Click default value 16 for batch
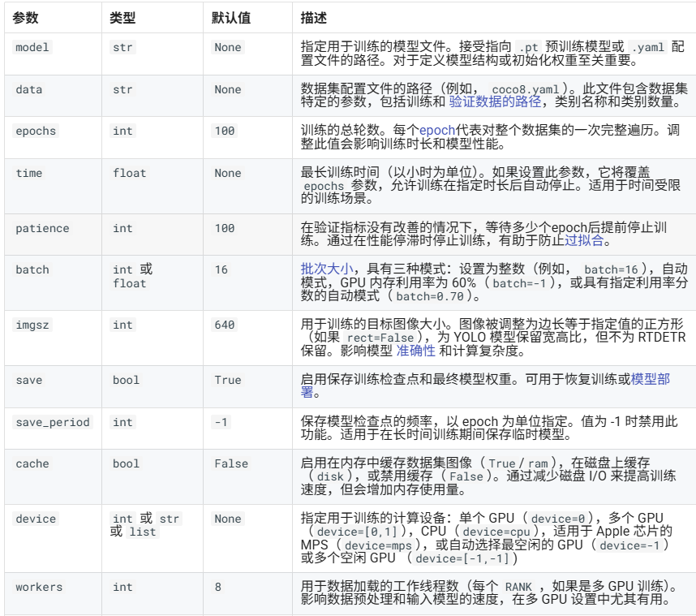Image resolution: width=696 pixels, height=616 pixels. [221, 269]
